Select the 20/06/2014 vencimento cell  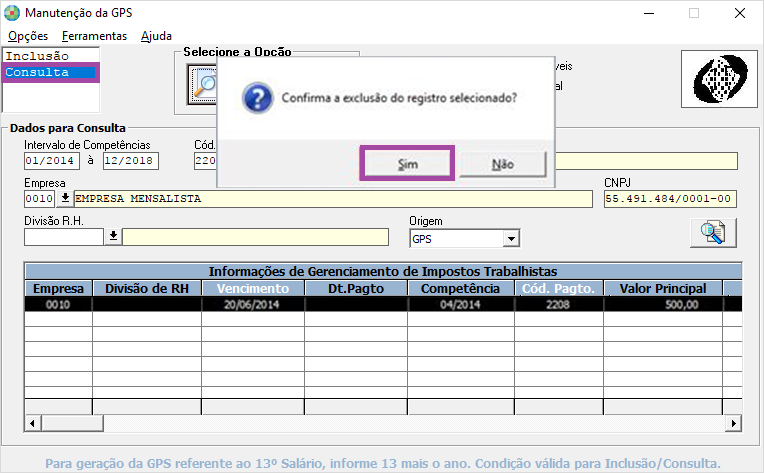point(253,304)
